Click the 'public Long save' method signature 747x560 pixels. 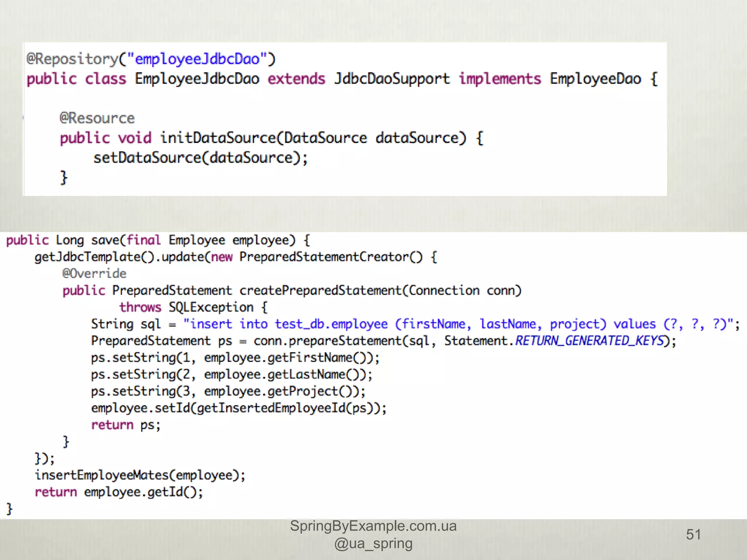158,240
